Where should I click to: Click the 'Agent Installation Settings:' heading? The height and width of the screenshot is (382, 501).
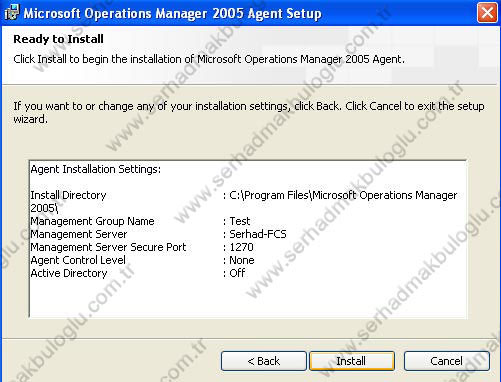(x=96, y=169)
